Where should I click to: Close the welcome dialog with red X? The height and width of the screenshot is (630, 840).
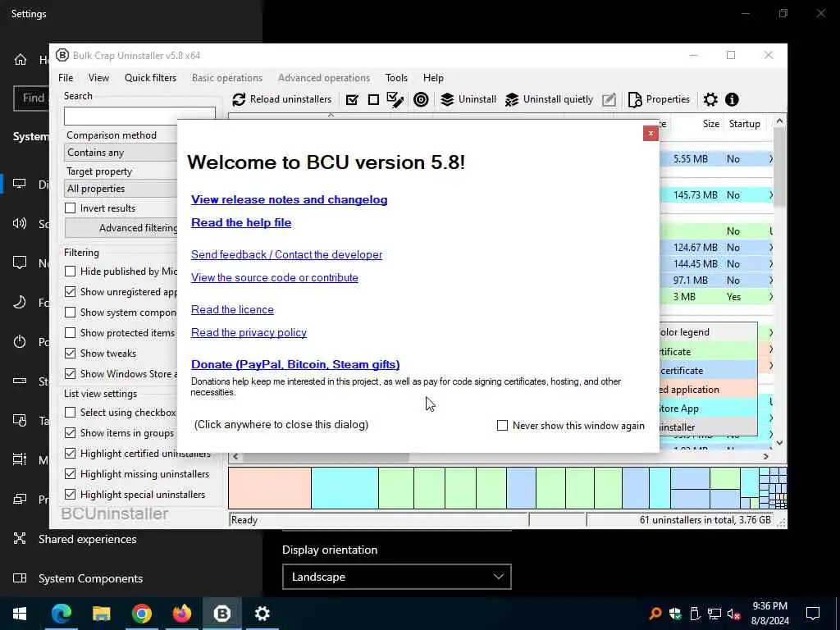click(x=651, y=134)
